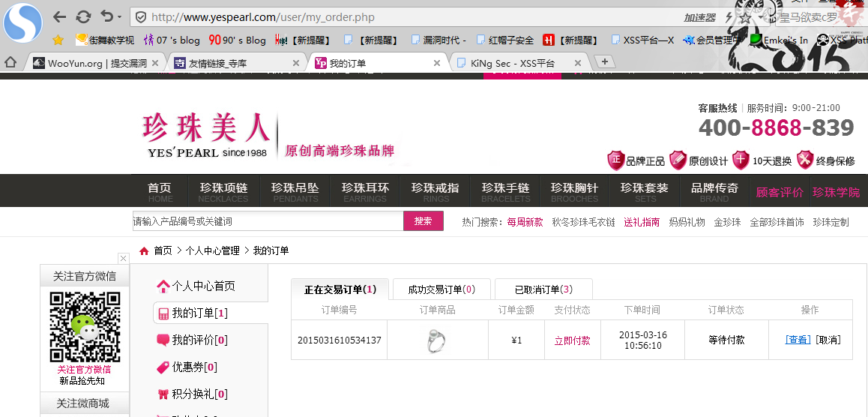
Task: Open the 品牌传奇 BRAND menu
Action: [x=714, y=192]
